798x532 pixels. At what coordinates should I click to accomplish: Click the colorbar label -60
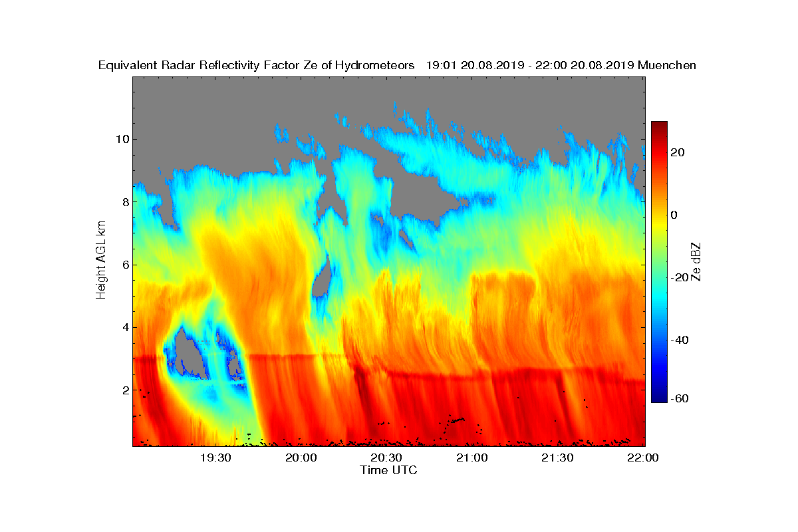680,398
